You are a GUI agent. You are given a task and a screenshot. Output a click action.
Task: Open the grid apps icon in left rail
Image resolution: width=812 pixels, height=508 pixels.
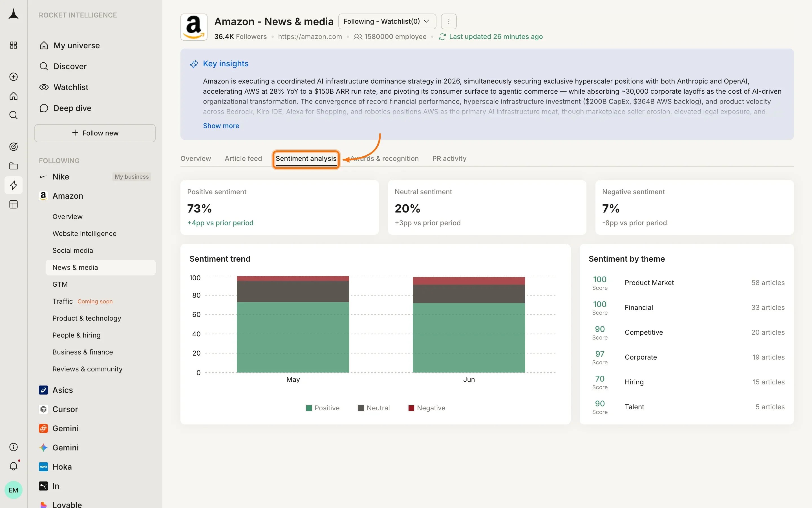click(14, 45)
